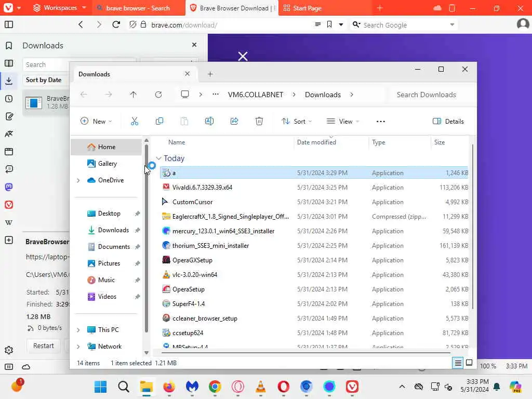Click the Delete trash icon in Explorer toolbar
The height and width of the screenshot is (399, 532).
(x=259, y=121)
